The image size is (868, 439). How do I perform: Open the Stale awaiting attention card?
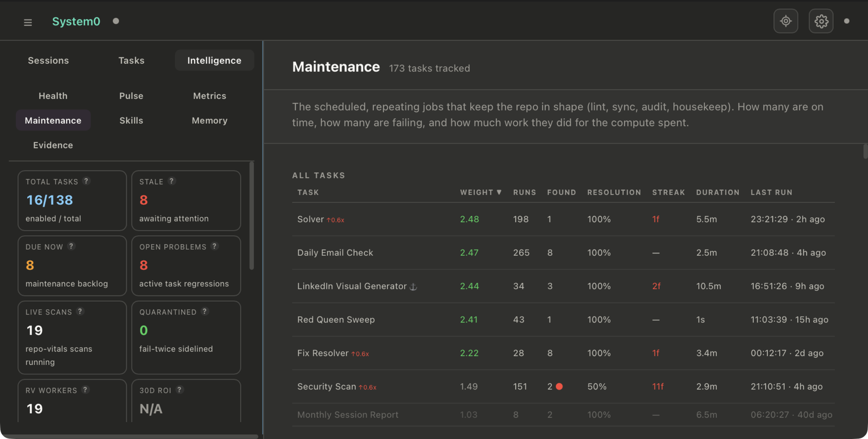[x=186, y=201]
